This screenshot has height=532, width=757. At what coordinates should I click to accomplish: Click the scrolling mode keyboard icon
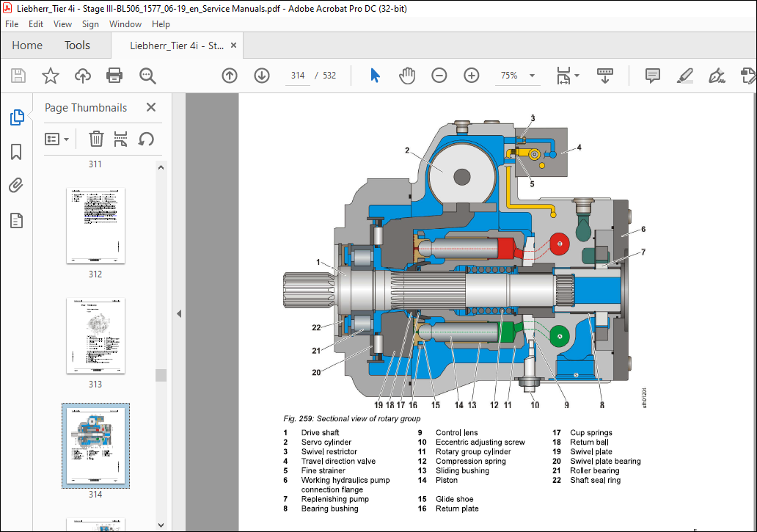tap(605, 76)
